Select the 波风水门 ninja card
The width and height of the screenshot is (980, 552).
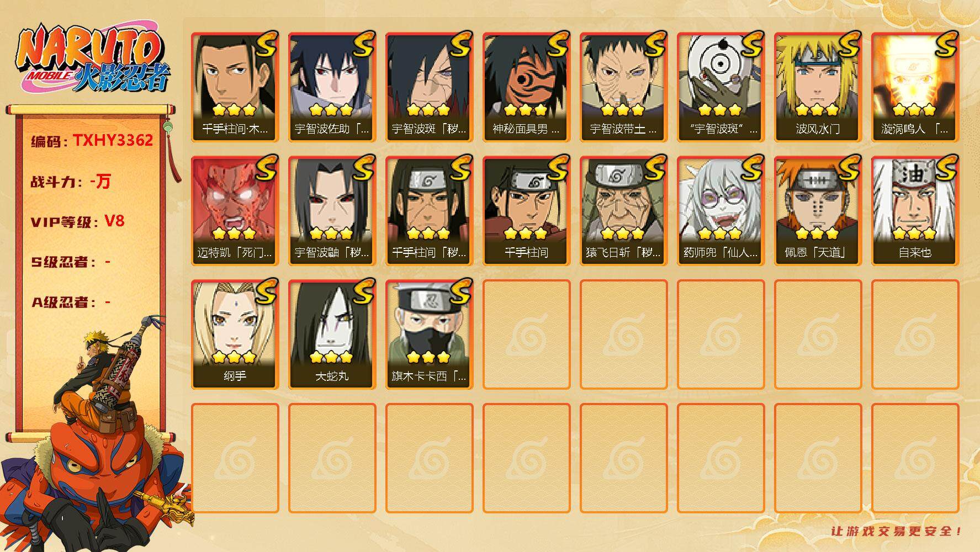click(818, 87)
